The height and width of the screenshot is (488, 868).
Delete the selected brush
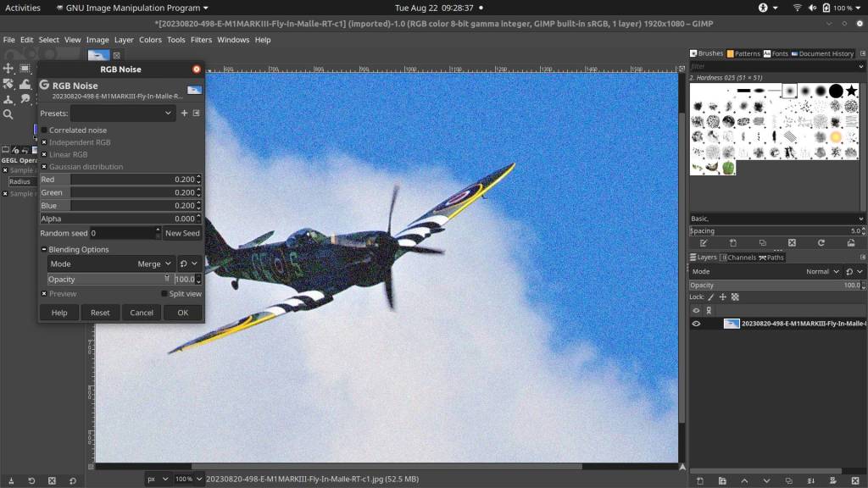(792, 243)
